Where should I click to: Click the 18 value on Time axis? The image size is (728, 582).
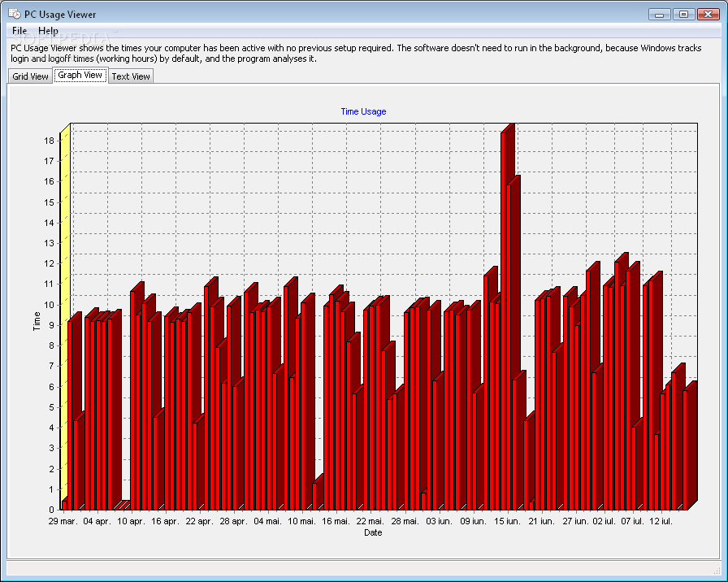tap(50, 141)
